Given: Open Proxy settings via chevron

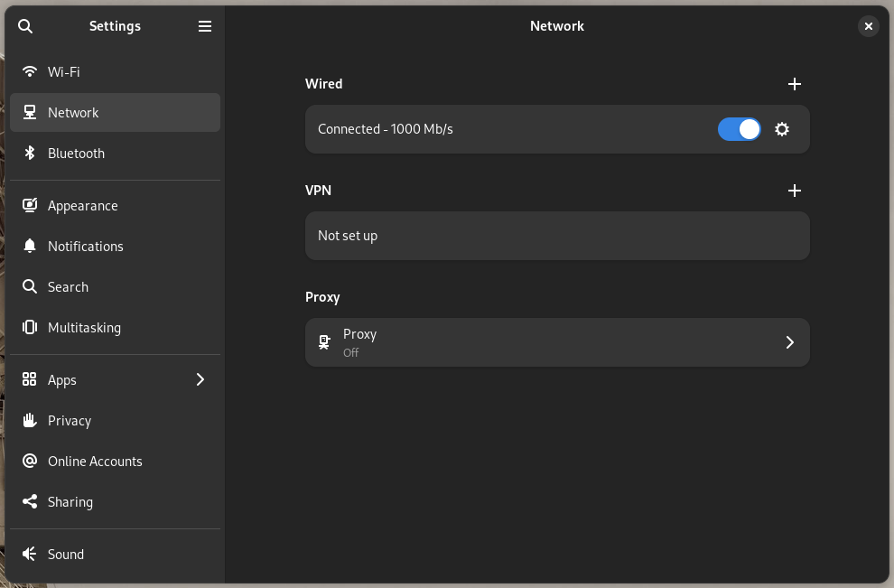Looking at the screenshot, I should point(789,342).
